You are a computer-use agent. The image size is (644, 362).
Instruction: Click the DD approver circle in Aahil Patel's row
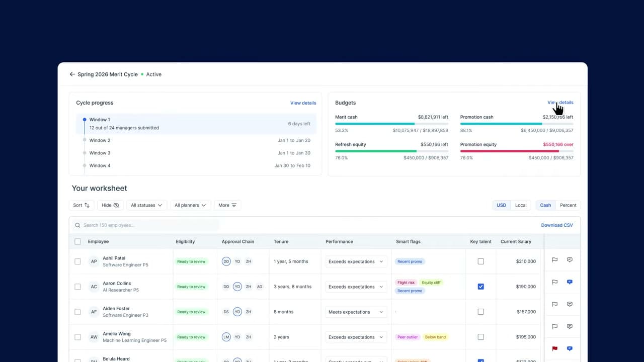(x=226, y=261)
